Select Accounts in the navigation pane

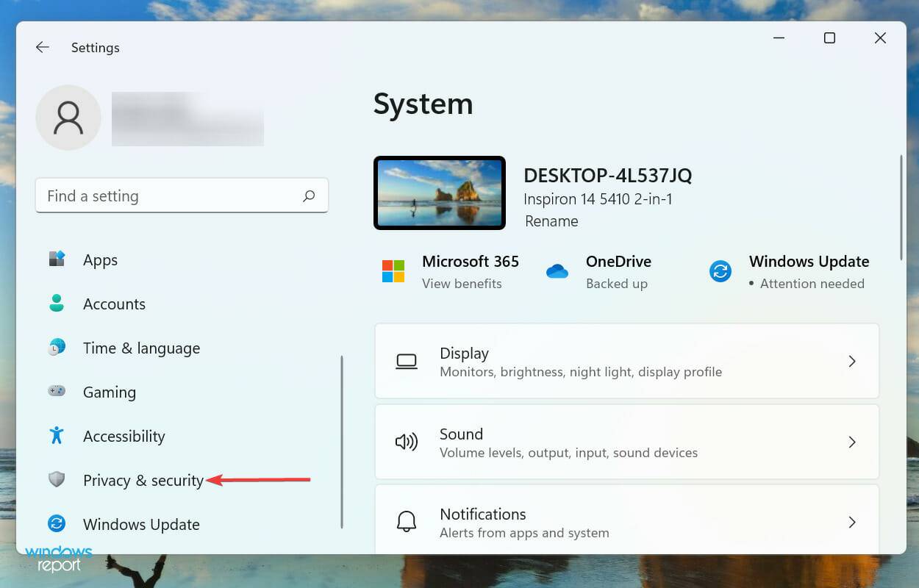(x=114, y=304)
